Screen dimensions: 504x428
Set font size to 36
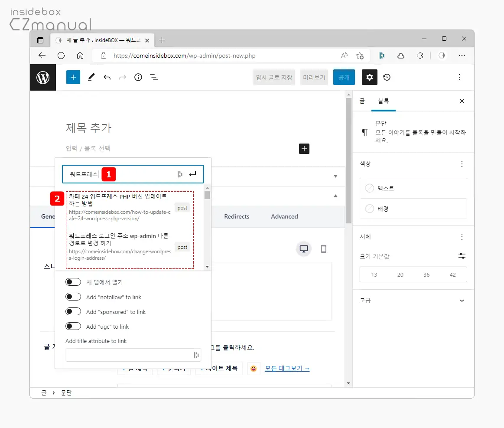tap(426, 274)
